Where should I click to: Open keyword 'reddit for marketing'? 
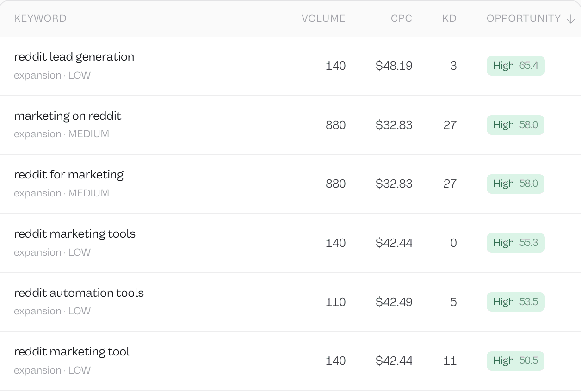pos(69,175)
